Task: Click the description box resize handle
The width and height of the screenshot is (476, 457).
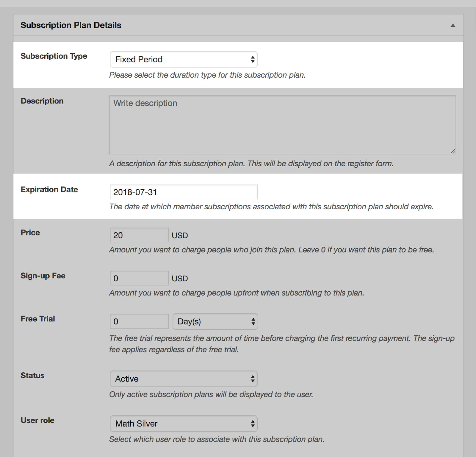Action: 453,151
